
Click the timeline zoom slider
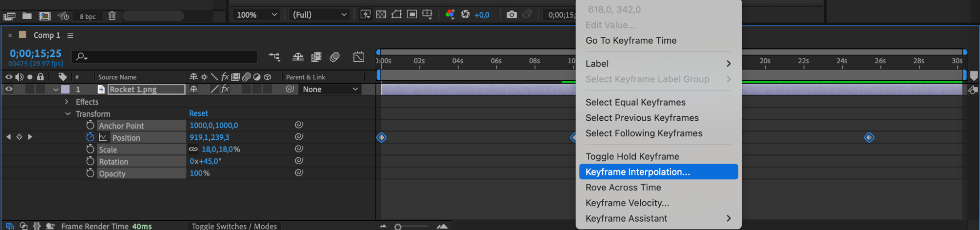398,227
